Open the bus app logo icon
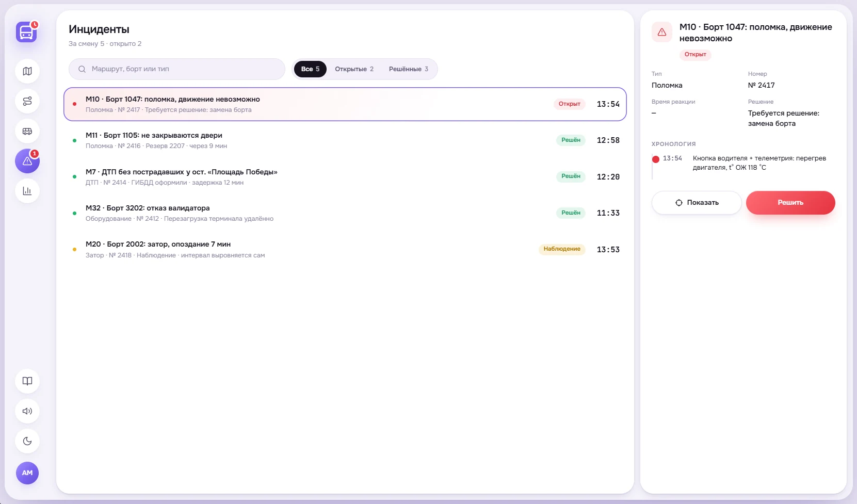 point(27,32)
